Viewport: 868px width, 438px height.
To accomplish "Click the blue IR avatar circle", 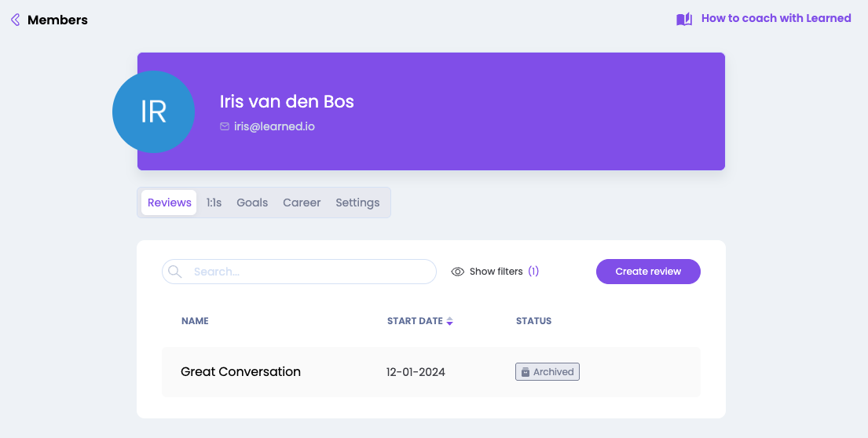I will pos(153,111).
